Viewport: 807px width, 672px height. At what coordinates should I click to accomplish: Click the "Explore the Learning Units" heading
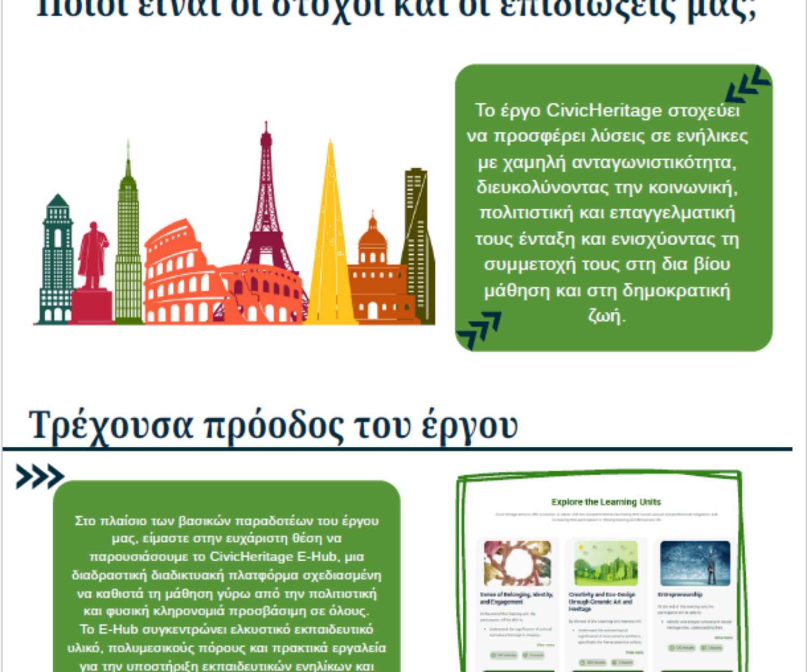click(606, 502)
